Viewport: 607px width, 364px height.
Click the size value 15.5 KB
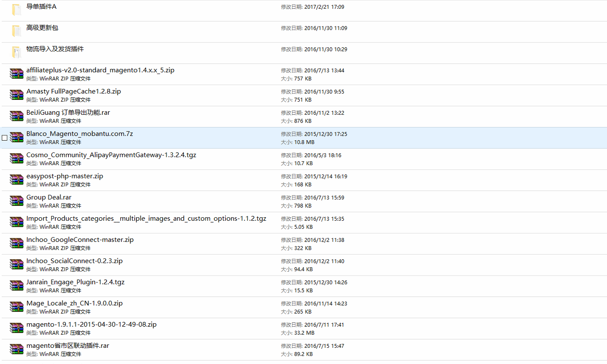[303, 290]
